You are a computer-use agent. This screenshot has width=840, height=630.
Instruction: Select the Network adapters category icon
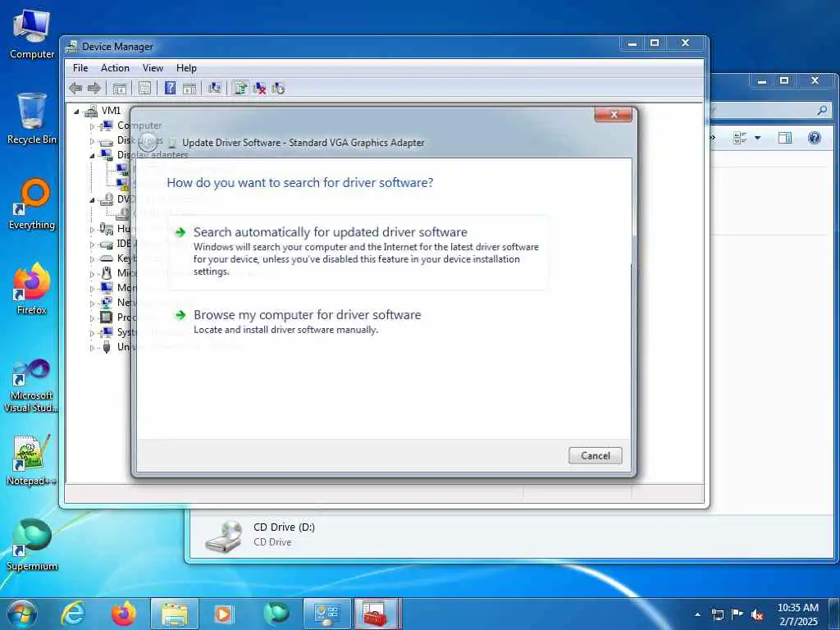click(x=107, y=303)
